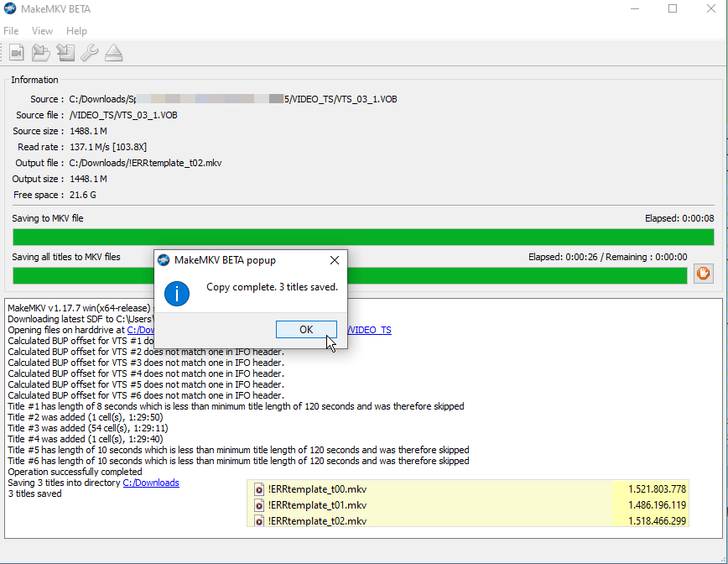
Task: Click the Open disc folder icon
Action: [x=41, y=53]
